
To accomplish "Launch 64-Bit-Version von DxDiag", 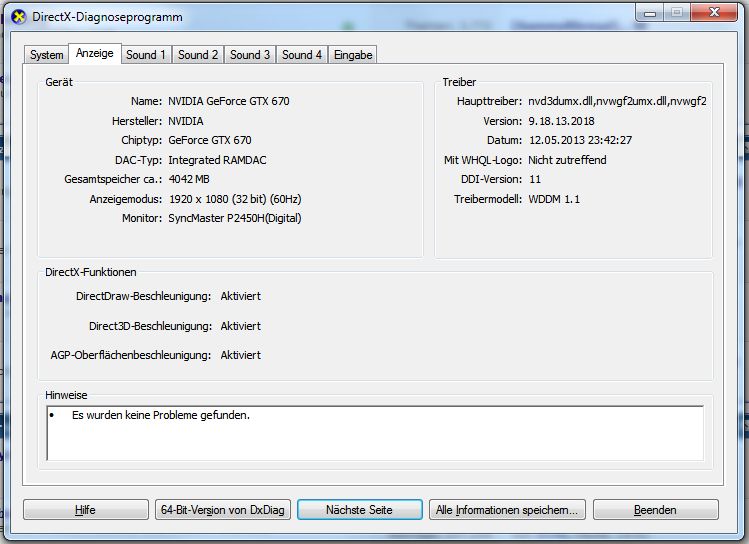I will click(223, 510).
